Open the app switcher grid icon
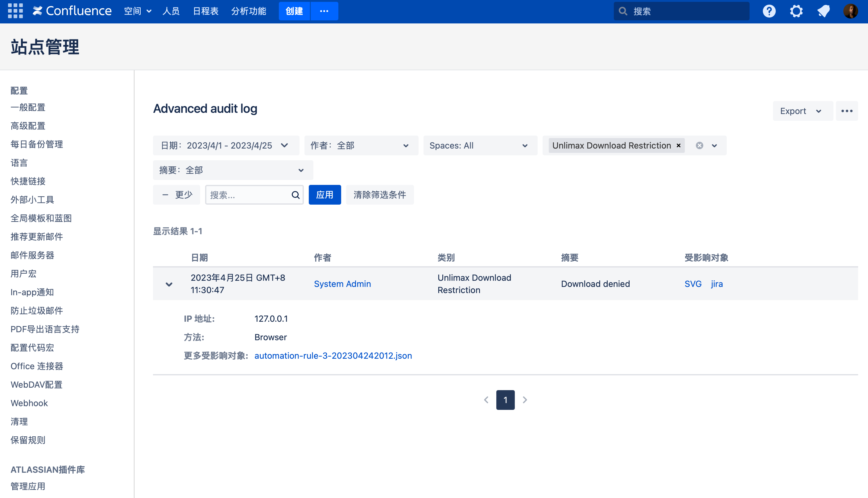The width and height of the screenshot is (868, 498). [x=15, y=11]
